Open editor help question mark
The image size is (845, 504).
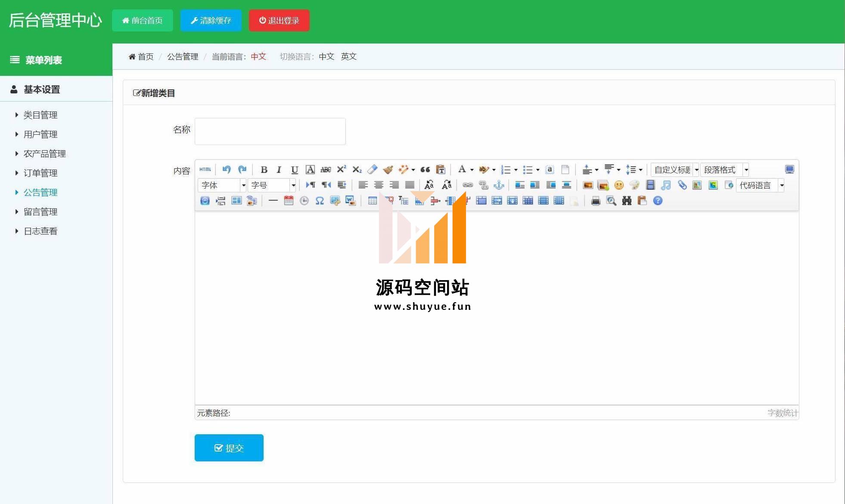click(658, 201)
